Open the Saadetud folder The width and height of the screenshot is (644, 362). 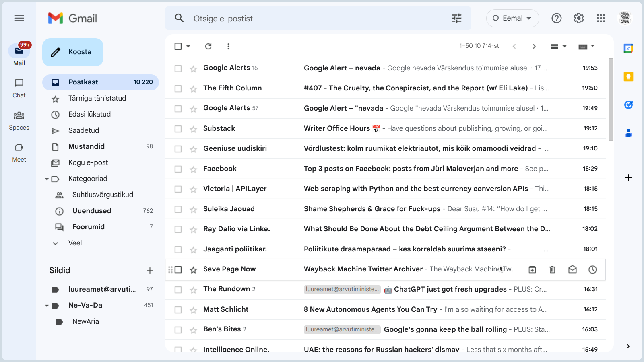click(x=101, y=130)
